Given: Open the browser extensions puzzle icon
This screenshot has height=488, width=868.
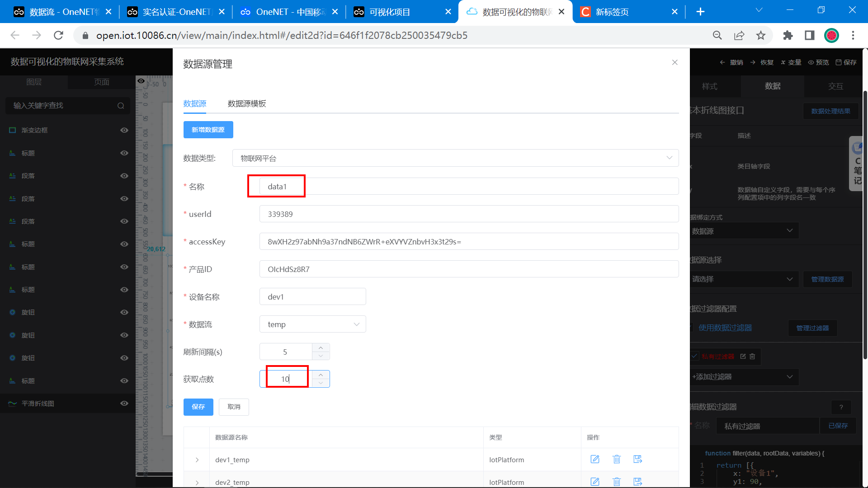Looking at the screenshot, I should [788, 35].
